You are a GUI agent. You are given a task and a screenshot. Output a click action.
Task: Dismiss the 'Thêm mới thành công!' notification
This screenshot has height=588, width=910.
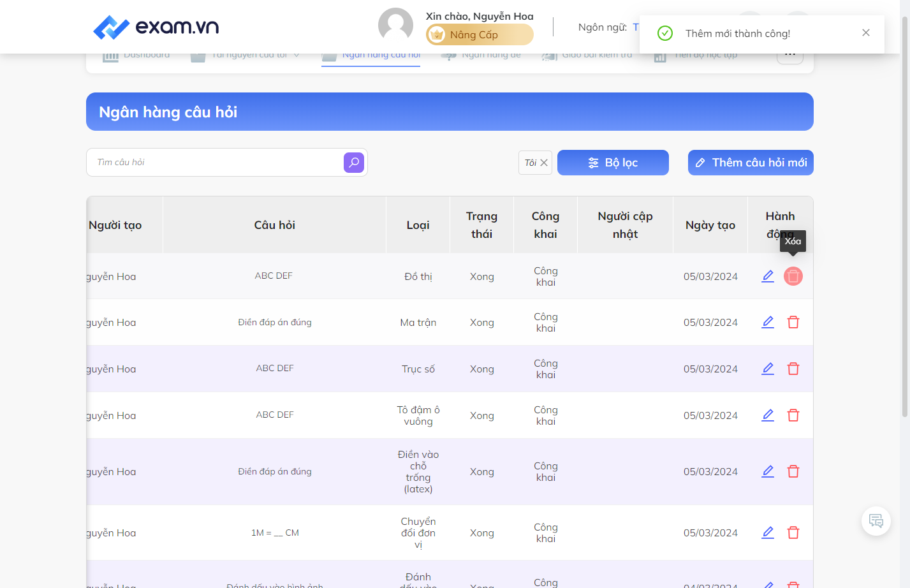(x=865, y=33)
